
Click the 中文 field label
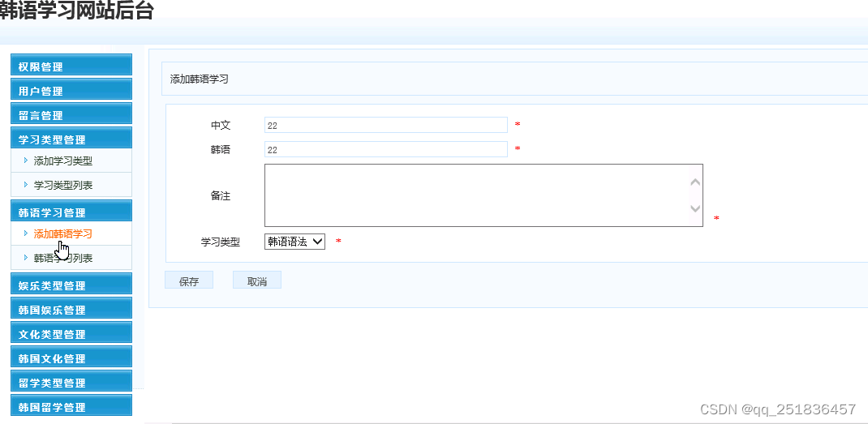tap(221, 125)
